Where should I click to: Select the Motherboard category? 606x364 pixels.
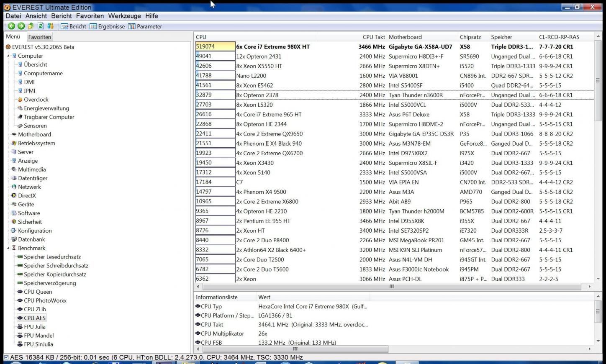click(x=31, y=135)
